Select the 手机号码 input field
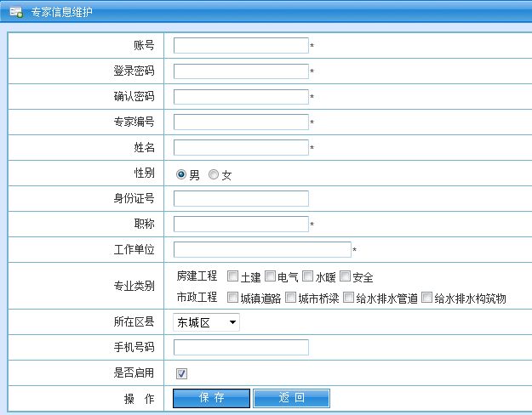 [x=241, y=347]
